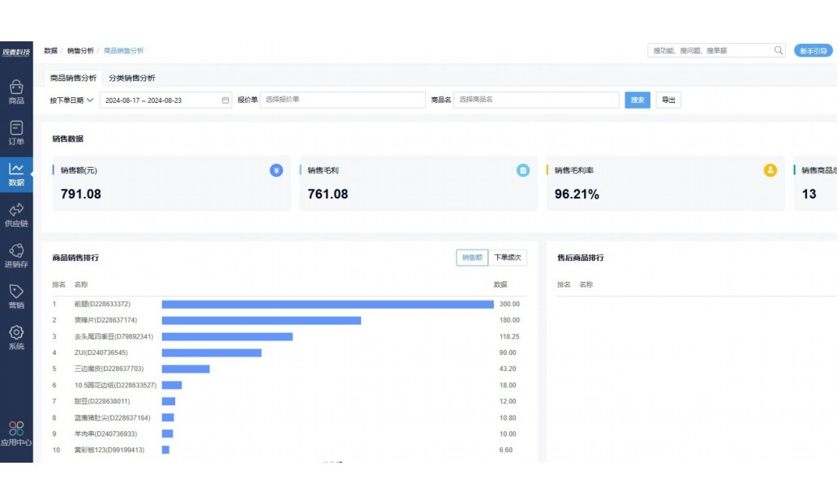Click the calendar icon in date range field
Viewport: 837px width, 504px height.
pos(225,100)
